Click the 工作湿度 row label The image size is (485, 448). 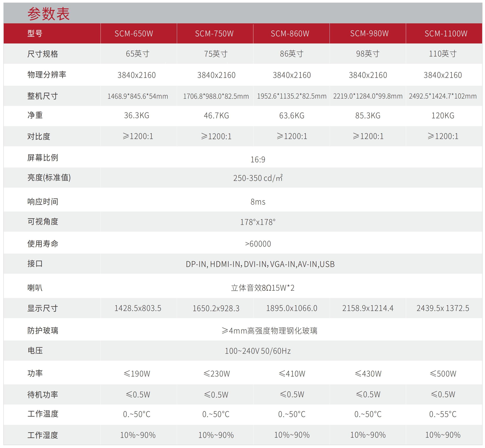pos(43,435)
